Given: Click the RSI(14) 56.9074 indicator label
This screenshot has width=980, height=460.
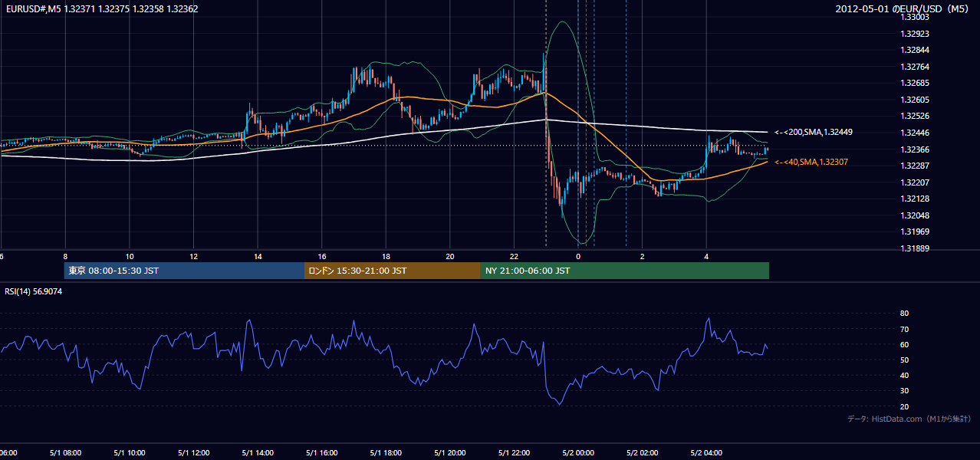Looking at the screenshot, I should pyautogui.click(x=34, y=291).
